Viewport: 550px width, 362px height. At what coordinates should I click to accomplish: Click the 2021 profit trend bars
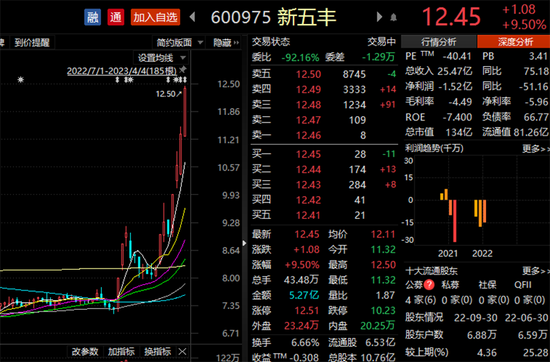[449, 215]
